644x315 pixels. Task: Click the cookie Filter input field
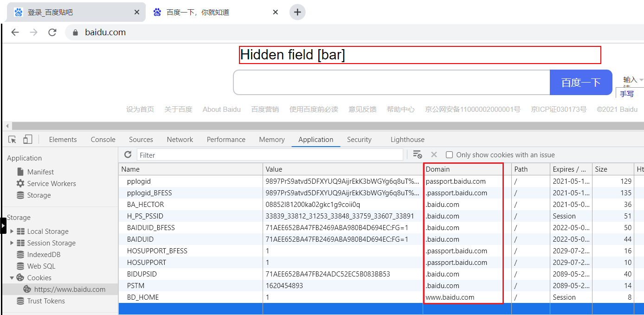(x=270, y=155)
